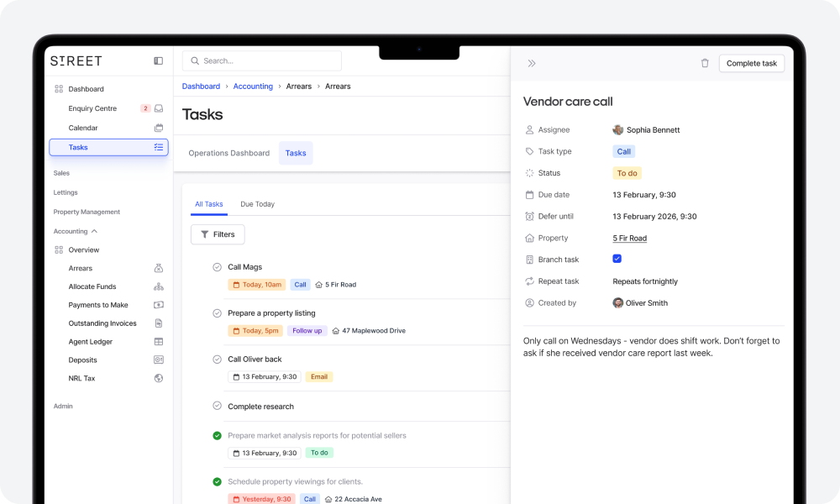840x504 pixels.
Task: Delete the task using the trash icon
Action: click(705, 63)
